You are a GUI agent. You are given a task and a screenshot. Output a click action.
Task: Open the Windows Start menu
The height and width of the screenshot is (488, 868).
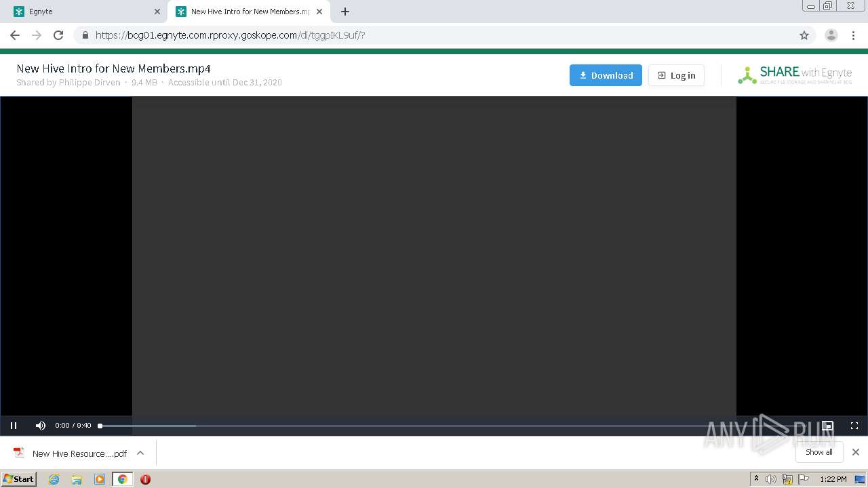19,479
